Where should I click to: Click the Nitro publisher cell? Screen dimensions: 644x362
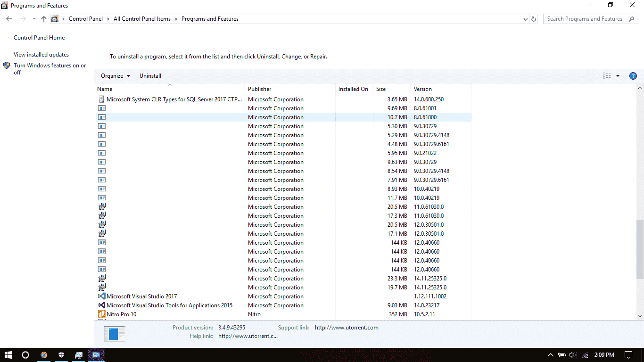coord(254,314)
